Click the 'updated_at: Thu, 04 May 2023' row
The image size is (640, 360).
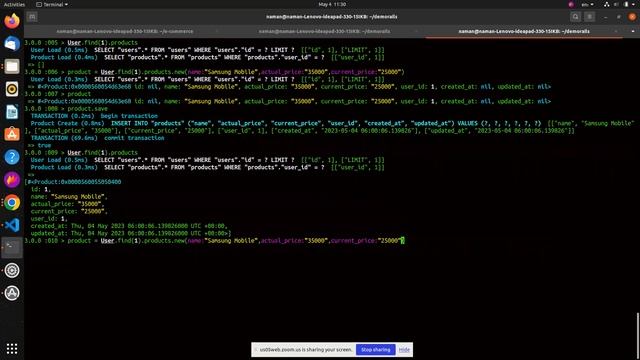tap(131, 233)
